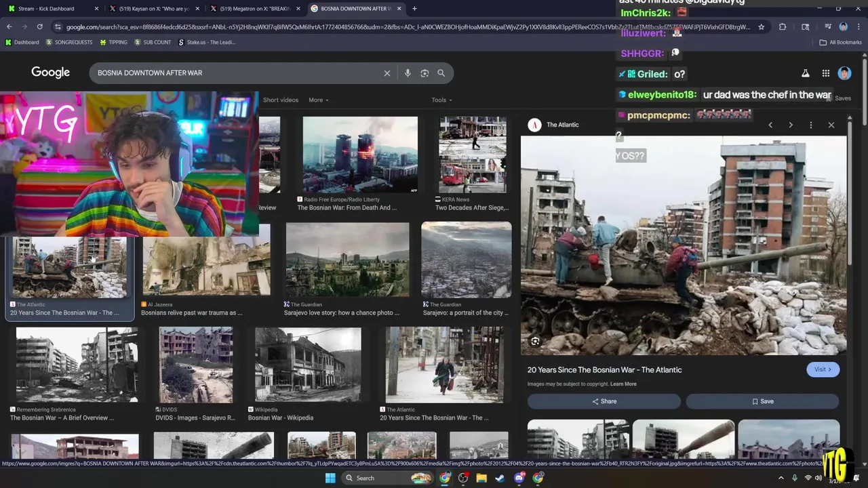
Task: Open Steam from the taskbar
Action: tap(500, 478)
